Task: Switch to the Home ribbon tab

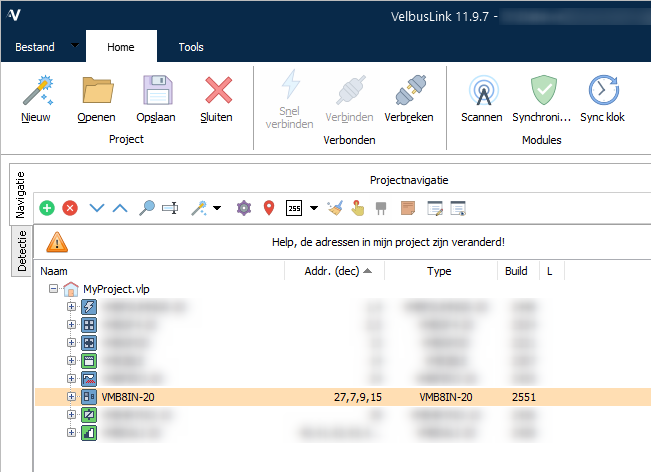Action: (121, 46)
